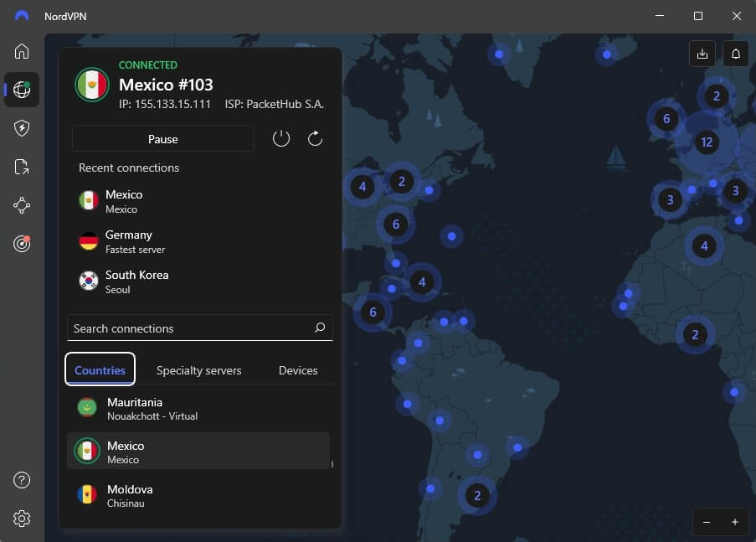Image resolution: width=756 pixels, height=542 pixels.
Task: Select Moldova Chisinau in countries list
Action: point(198,496)
